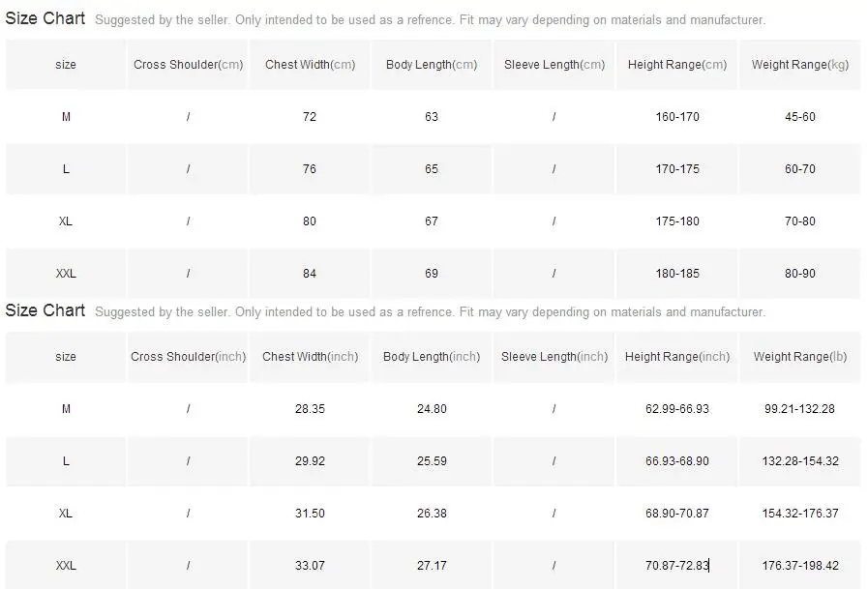868x589 pixels.
Task: Click the Height Range(cm) column header
Action: point(676,65)
